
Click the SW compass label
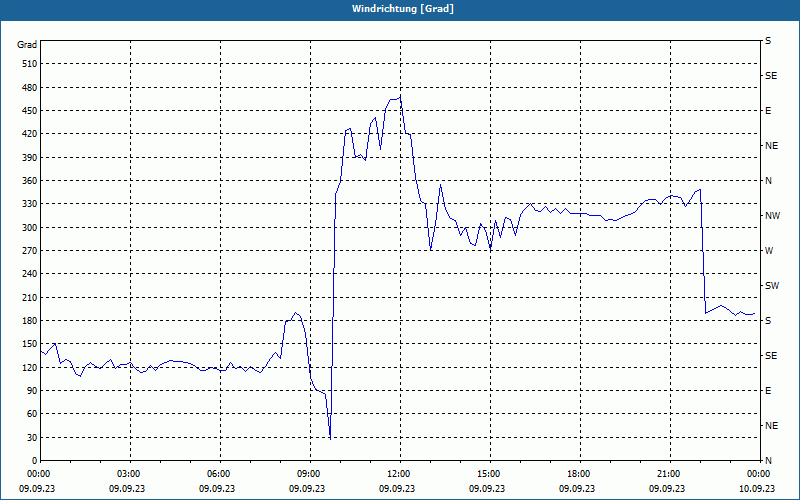coord(772,286)
